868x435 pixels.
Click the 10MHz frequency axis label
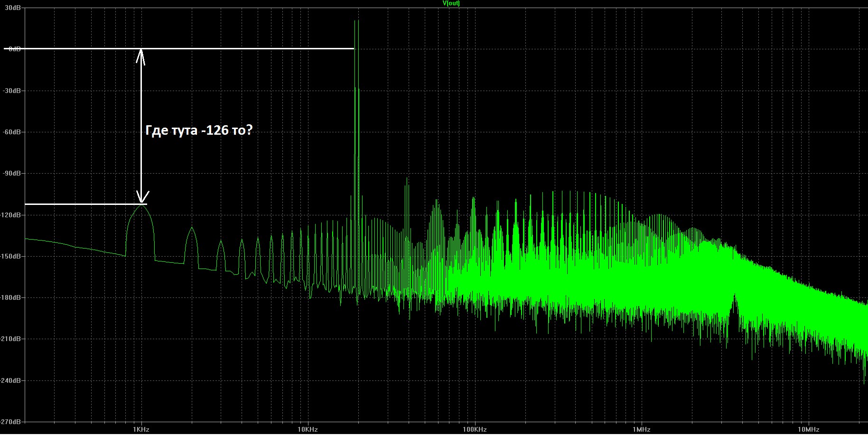click(x=808, y=430)
